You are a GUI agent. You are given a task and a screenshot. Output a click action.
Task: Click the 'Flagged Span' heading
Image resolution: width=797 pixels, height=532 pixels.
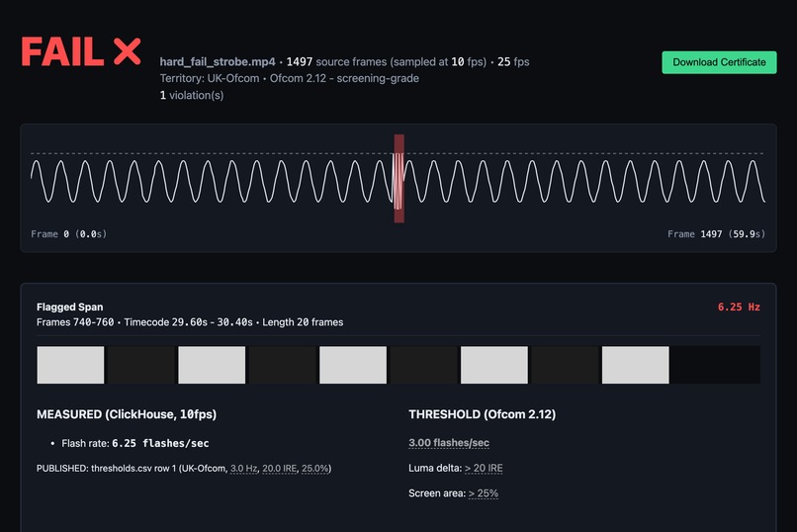(x=69, y=307)
